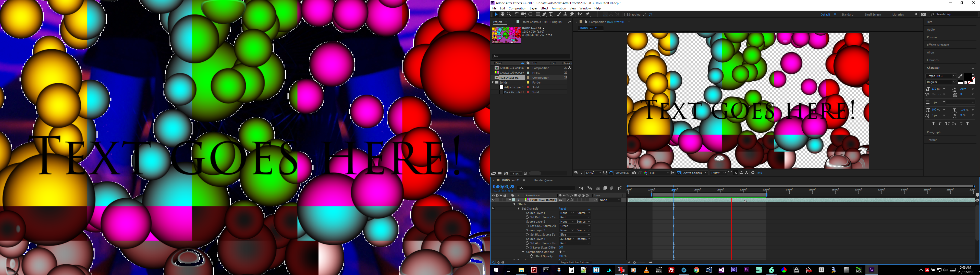This screenshot has width=980, height=275.
Task: Select the Pen tool in toolbar
Action: 544,15
